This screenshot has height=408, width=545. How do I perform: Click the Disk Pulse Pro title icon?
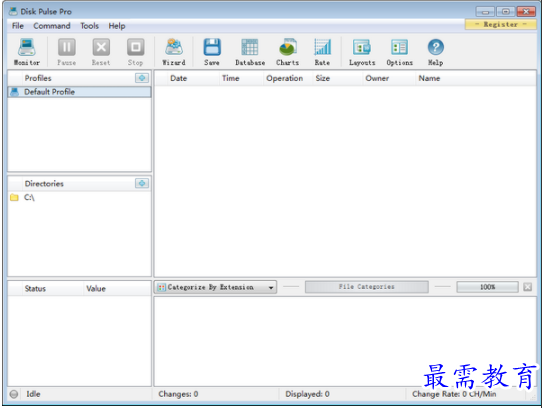click(13, 11)
